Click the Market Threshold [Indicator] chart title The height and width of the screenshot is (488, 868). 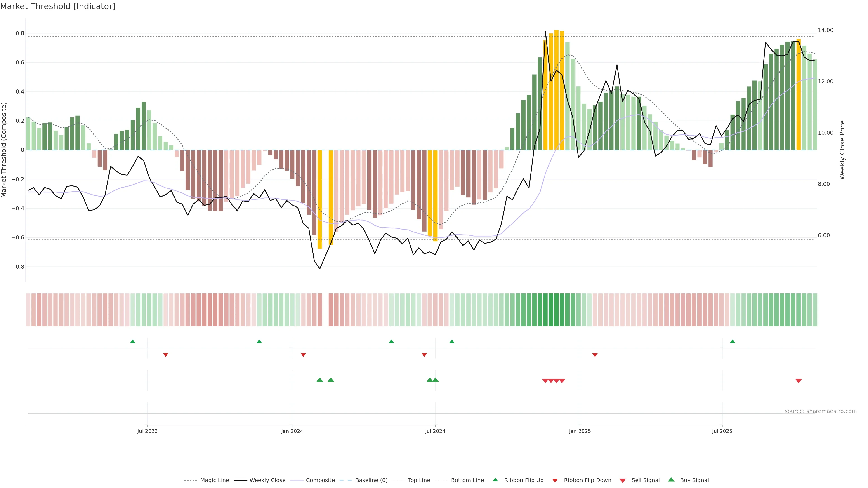(x=58, y=6)
